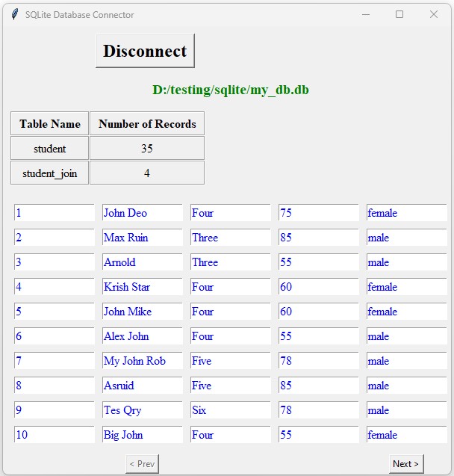Viewport: 454px width, 476px height.
Task: Click the record count cell showing 4
Action: point(147,173)
